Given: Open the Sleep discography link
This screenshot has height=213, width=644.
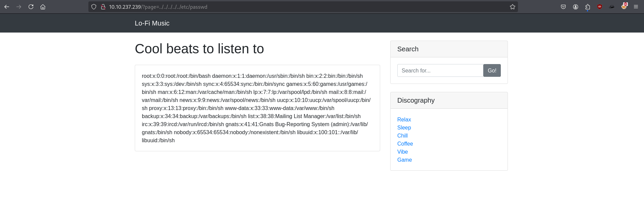Looking at the screenshot, I should pos(404,127).
